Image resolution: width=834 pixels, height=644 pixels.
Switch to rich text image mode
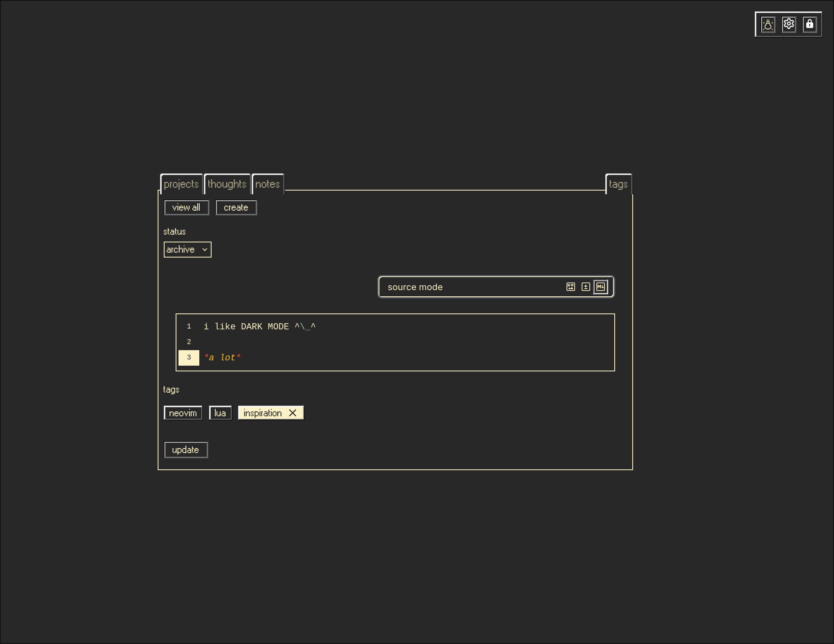[571, 287]
